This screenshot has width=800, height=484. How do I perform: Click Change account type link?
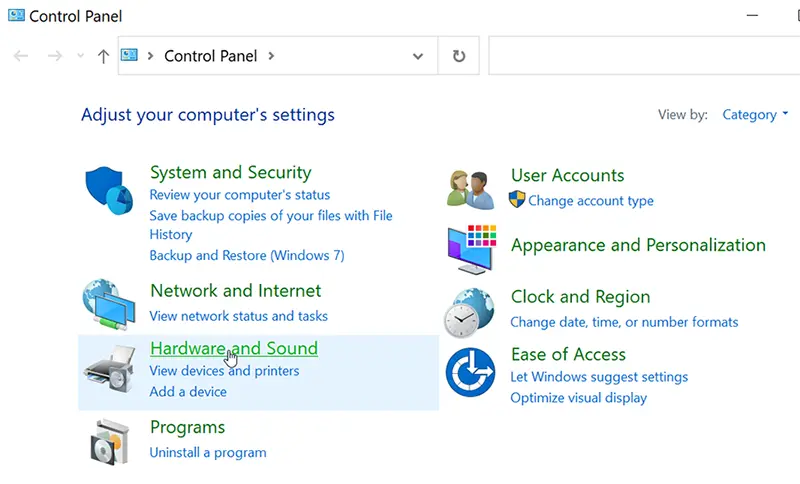coord(591,200)
